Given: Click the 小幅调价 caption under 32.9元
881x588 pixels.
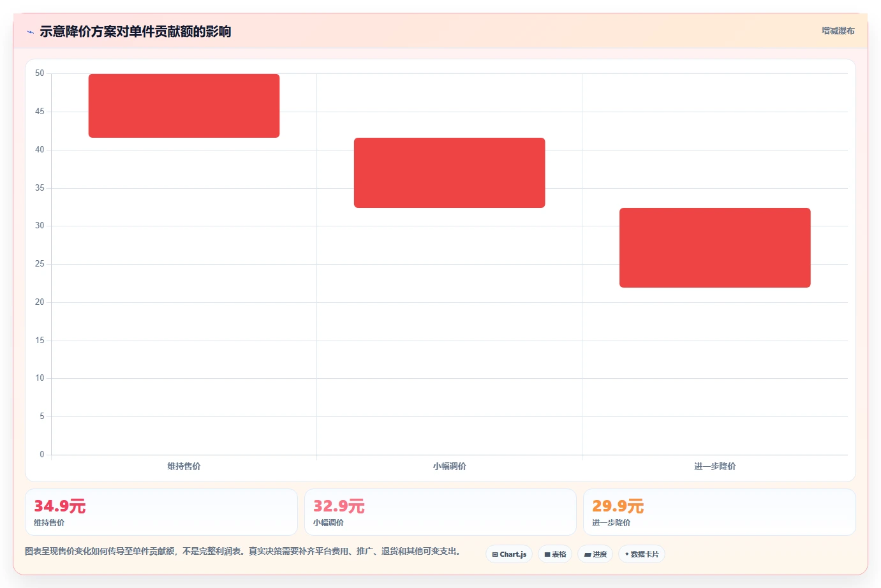Looking at the screenshot, I should [x=329, y=523].
